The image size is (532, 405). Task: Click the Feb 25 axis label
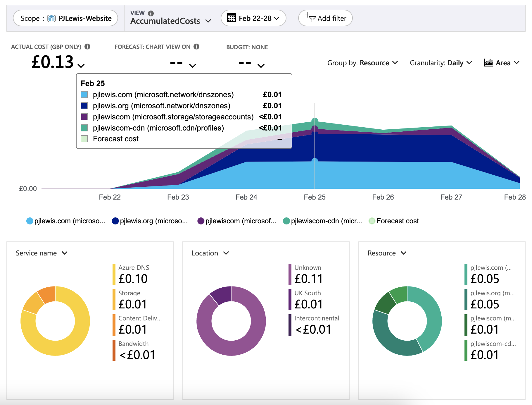(x=315, y=197)
